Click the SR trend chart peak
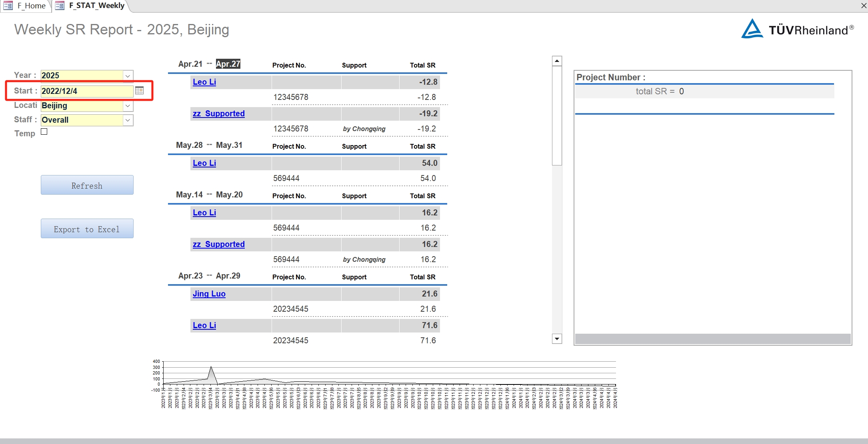Viewport: 868px width, 444px height. tap(211, 366)
